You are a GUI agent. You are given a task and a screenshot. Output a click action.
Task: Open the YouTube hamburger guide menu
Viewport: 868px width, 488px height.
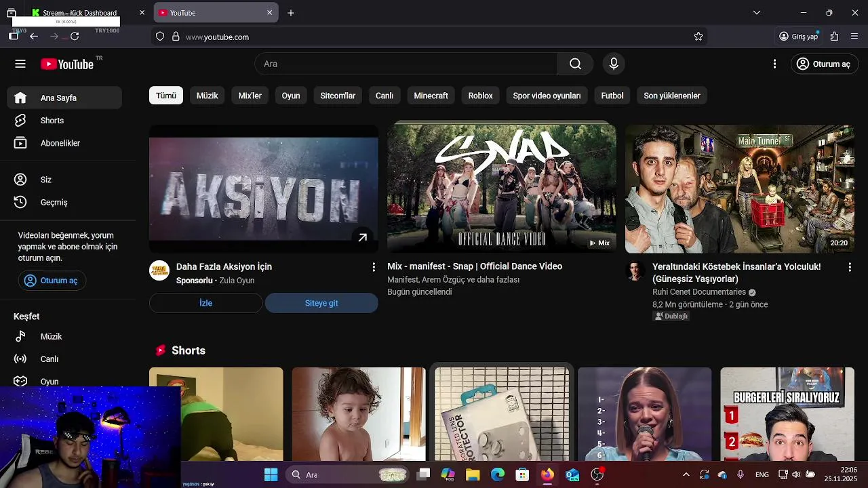pyautogui.click(x=20, y=64)
